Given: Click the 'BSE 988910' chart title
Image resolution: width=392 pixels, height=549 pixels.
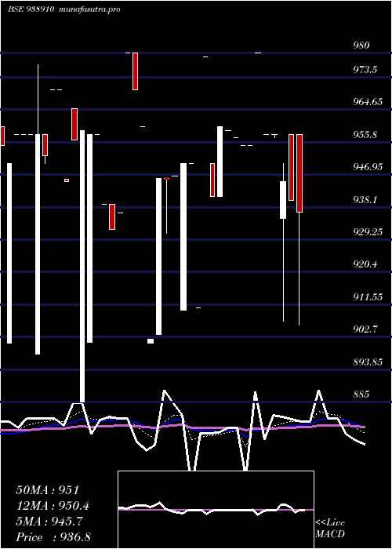Looking at the screenshot, I should pyautogui.click(x=31, y=9).
